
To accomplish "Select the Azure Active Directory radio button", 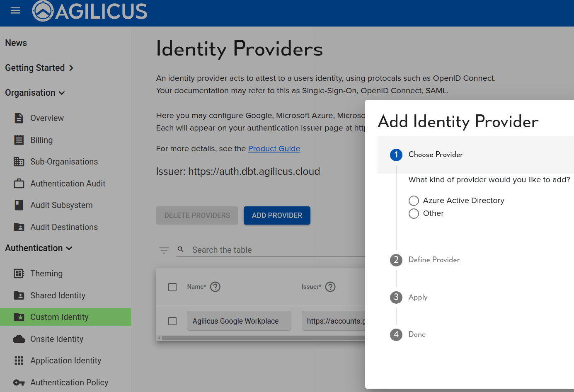I will pyautogui.click(x=414, y=201).
